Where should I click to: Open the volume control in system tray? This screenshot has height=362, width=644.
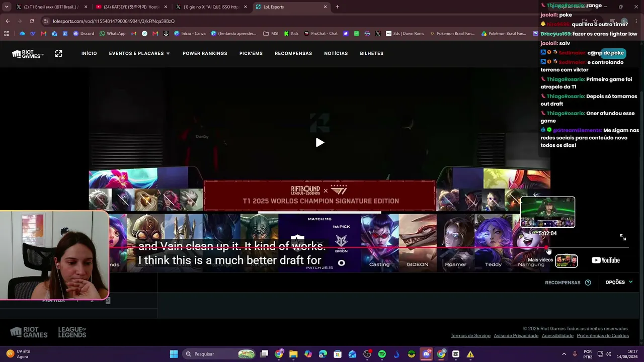tap(608, 354)
